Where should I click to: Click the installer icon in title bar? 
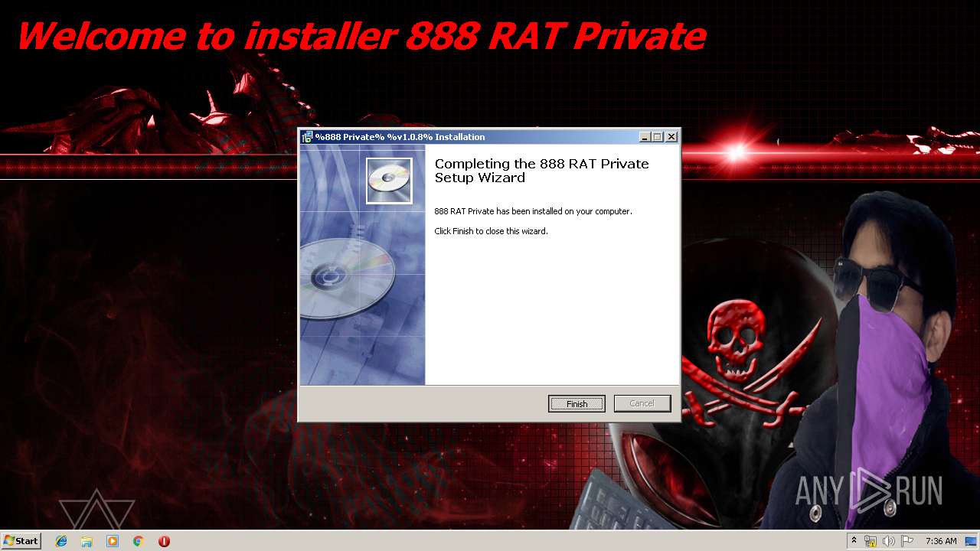click(307, 137)
